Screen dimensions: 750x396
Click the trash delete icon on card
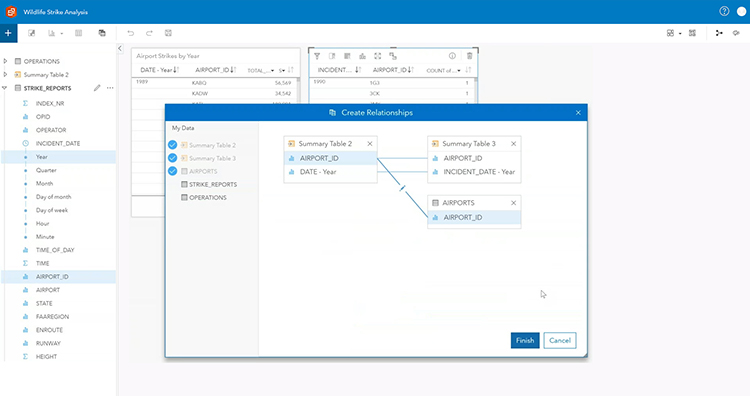point(469,56)
